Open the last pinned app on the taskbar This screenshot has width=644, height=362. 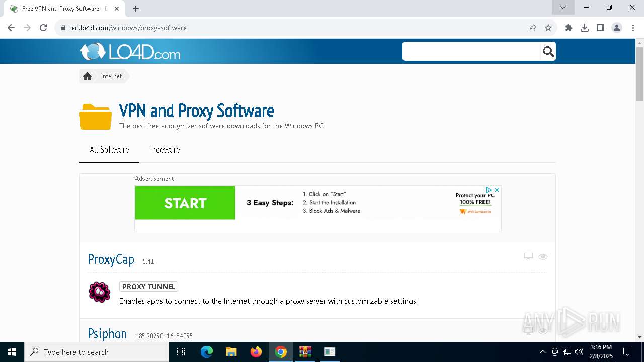click(330, 352)
